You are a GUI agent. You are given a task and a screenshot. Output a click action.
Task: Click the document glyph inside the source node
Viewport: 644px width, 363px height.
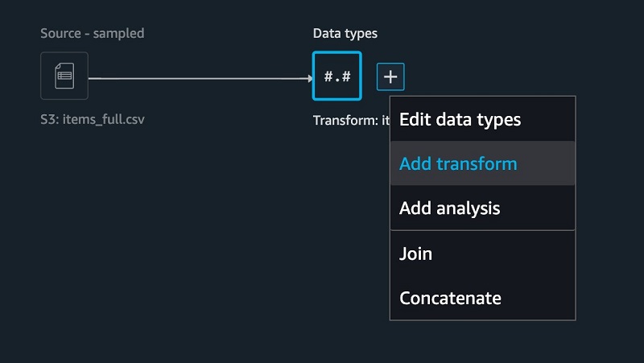[64, 76]
